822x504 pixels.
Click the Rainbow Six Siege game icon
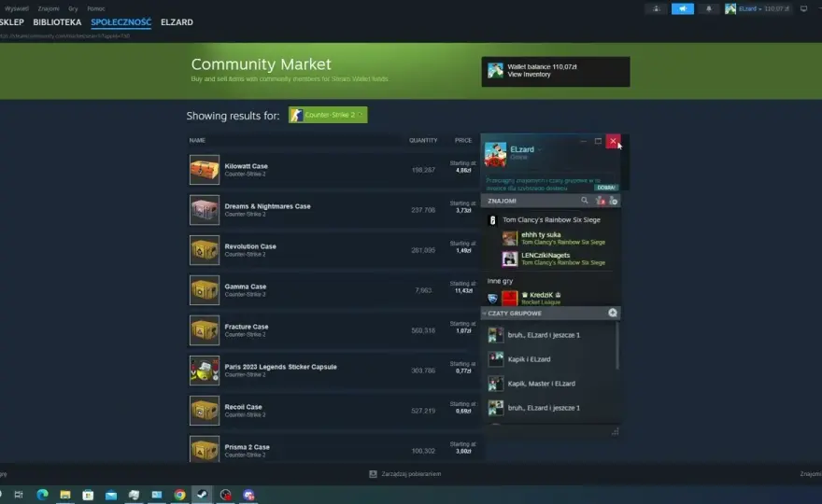point(492,220)
